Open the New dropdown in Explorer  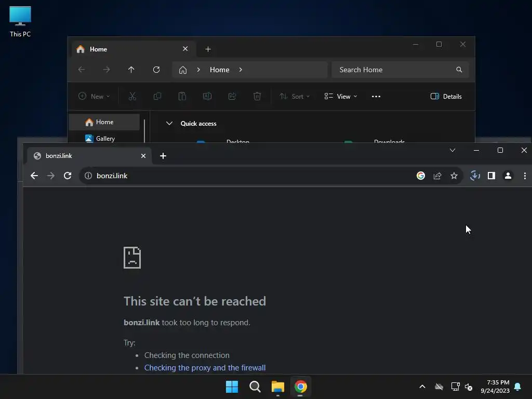pyautogui.click(x=94, y=96)
